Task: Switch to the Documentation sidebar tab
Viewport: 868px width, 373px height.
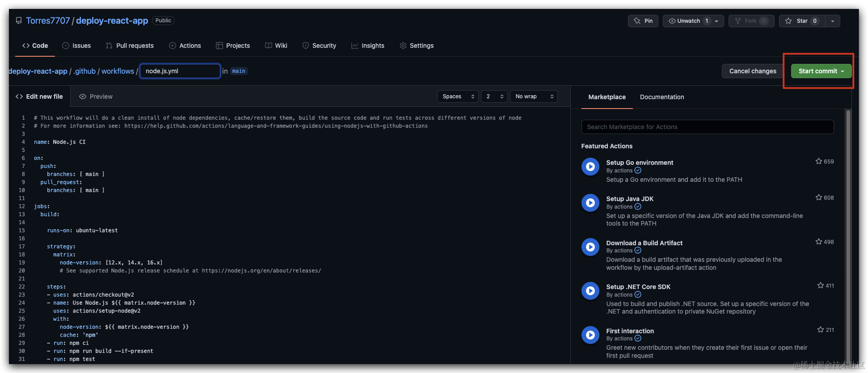Action: click(662, 97)
